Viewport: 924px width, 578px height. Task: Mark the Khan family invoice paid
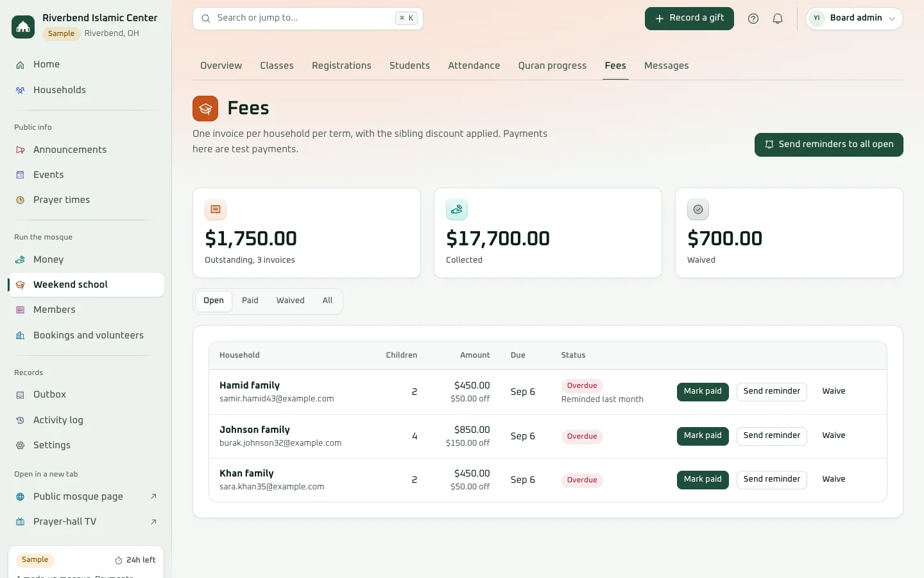703,480
